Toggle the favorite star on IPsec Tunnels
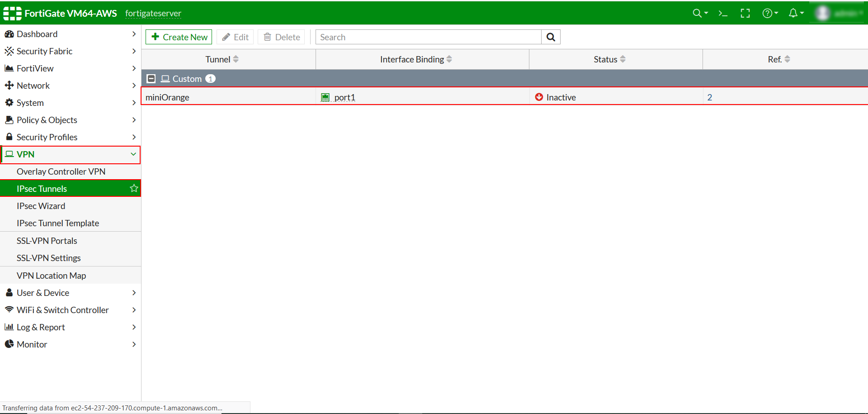The width and height of the screenshot is (868, 414). pos(133,188)
